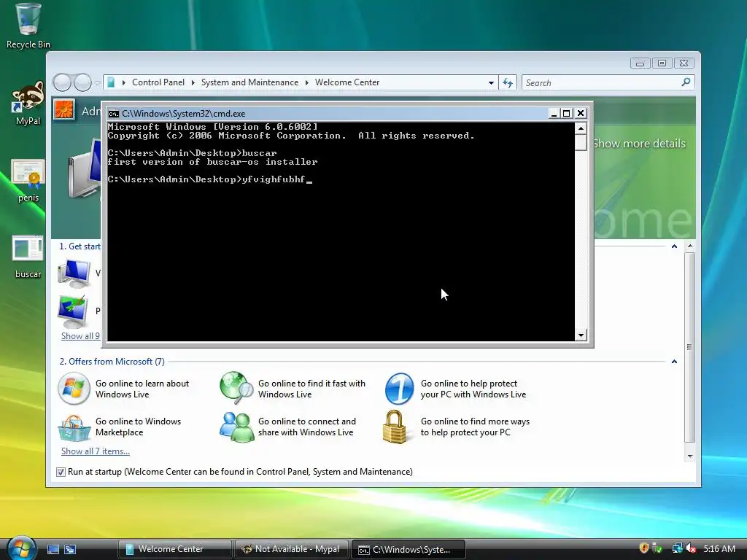
Task: Click the Show all 9 link
Action: click(80, 335)
